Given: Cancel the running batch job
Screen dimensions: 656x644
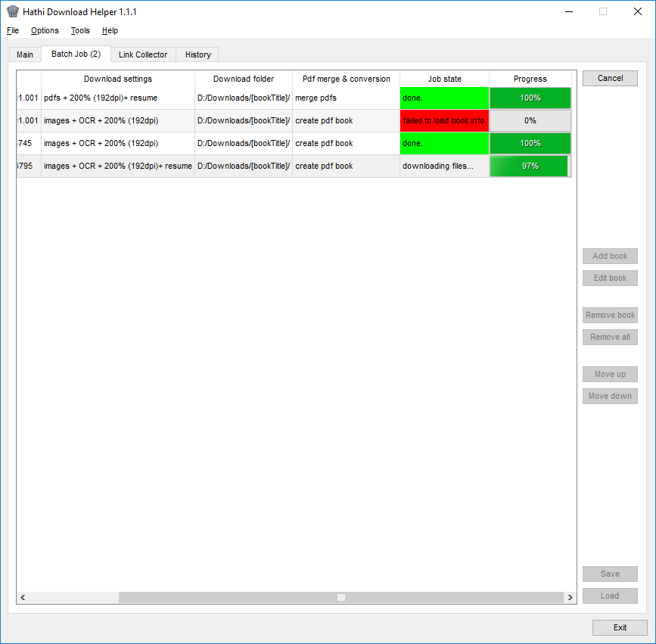Looking at the screenshot, I should click(x=610, y=78).
